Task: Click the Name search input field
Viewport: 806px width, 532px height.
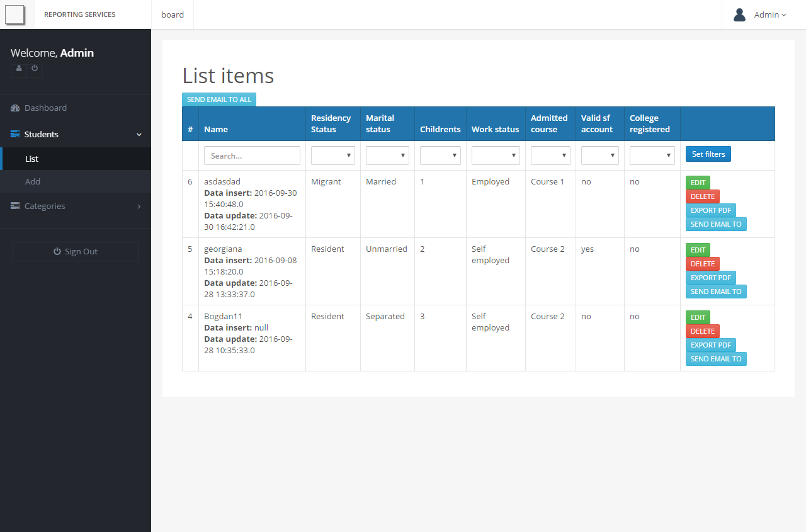Action: pos(252,156)
